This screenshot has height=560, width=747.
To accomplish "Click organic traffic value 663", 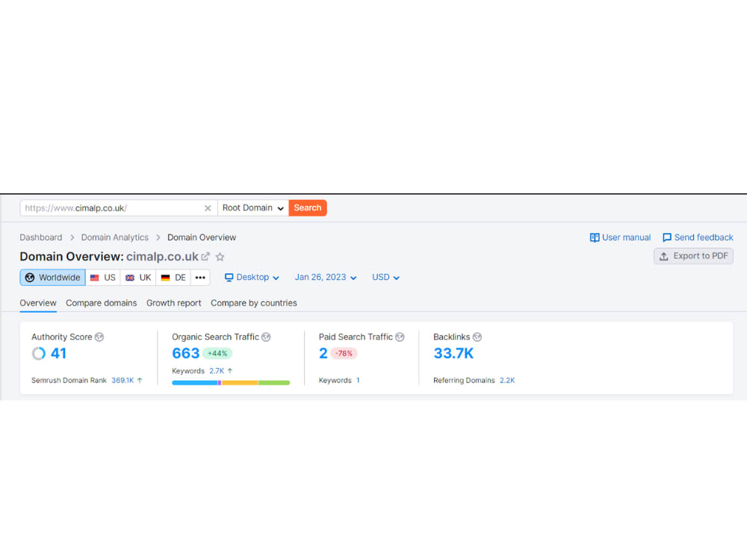I will (x=186, y=353).
